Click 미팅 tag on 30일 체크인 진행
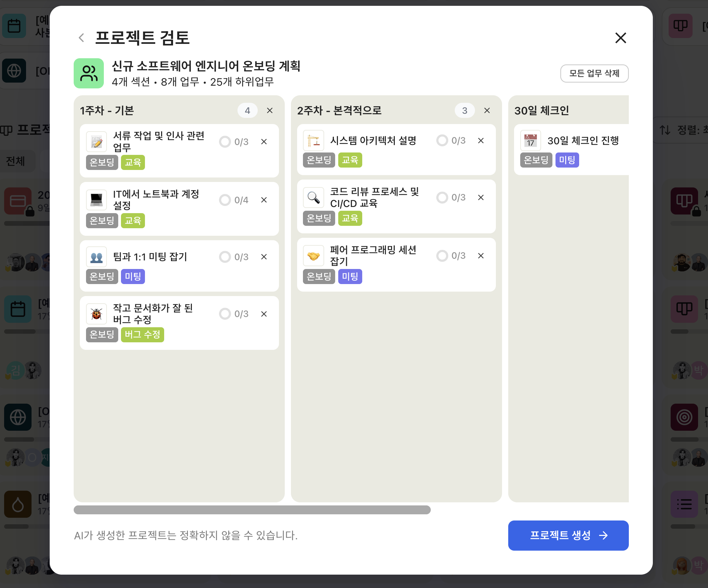708x588 pixels. point(567,160)
